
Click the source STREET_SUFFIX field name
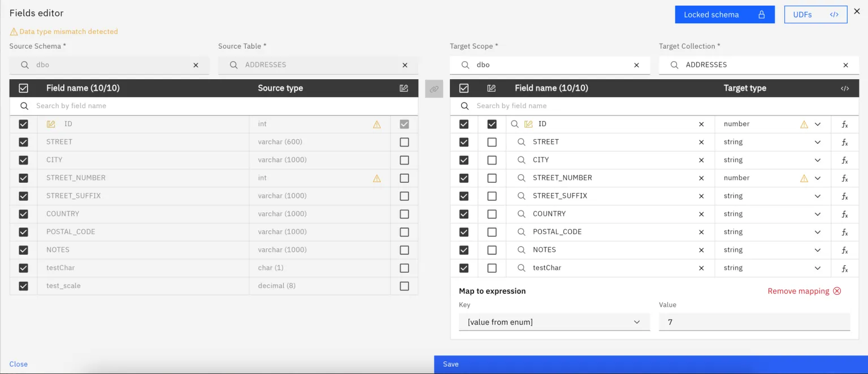coord(73,196)
